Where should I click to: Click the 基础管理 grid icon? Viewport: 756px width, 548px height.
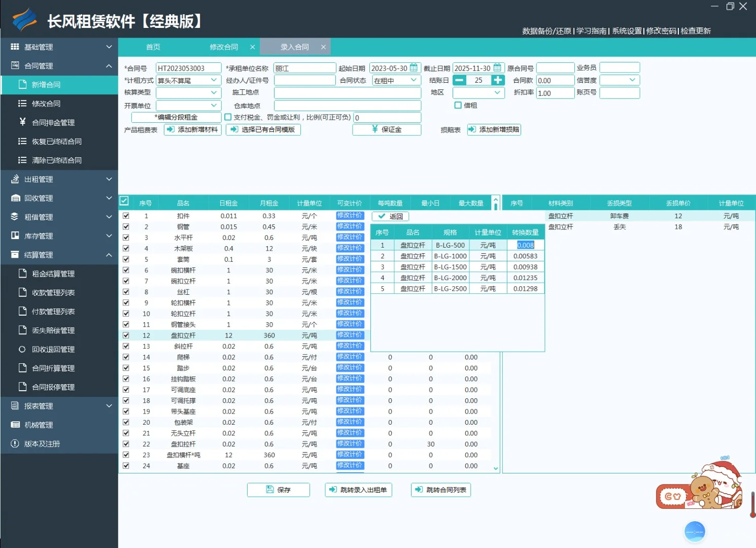(15, 47)
